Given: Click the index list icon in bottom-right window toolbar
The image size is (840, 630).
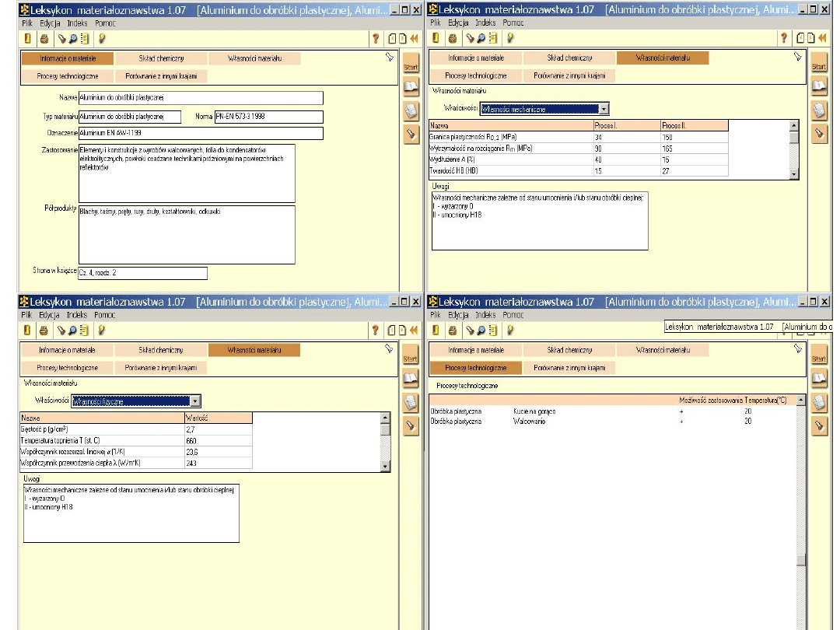Looking at the screenshot, I should click(492, 330).
